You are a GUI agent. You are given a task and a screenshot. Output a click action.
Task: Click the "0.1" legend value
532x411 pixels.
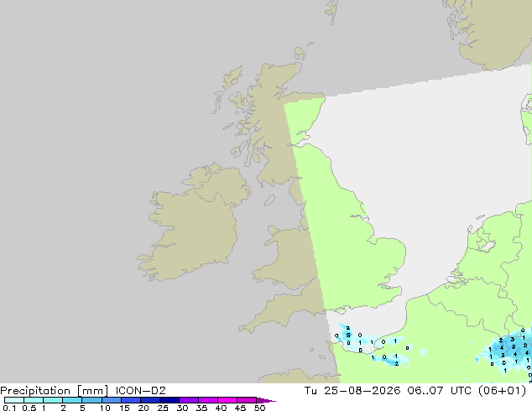point(9,408)
